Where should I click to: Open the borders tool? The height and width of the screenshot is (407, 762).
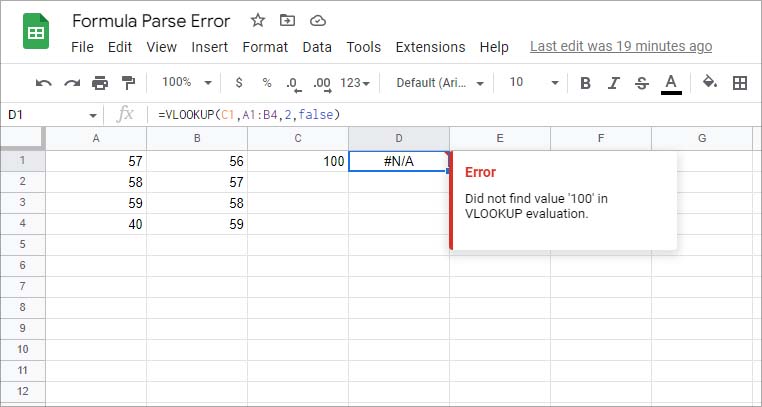coord(740,83)
